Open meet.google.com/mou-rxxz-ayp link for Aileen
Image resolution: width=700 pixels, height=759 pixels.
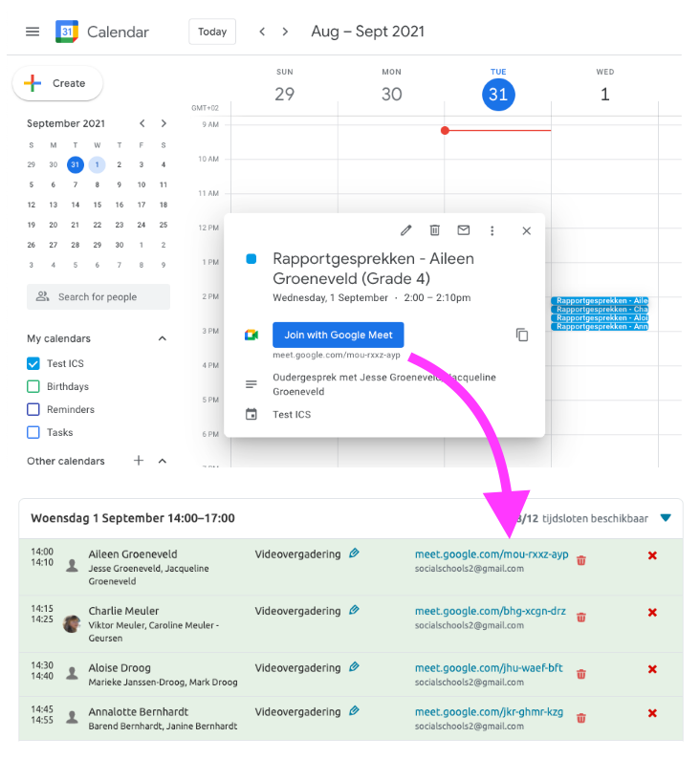(x=492, y=554)
